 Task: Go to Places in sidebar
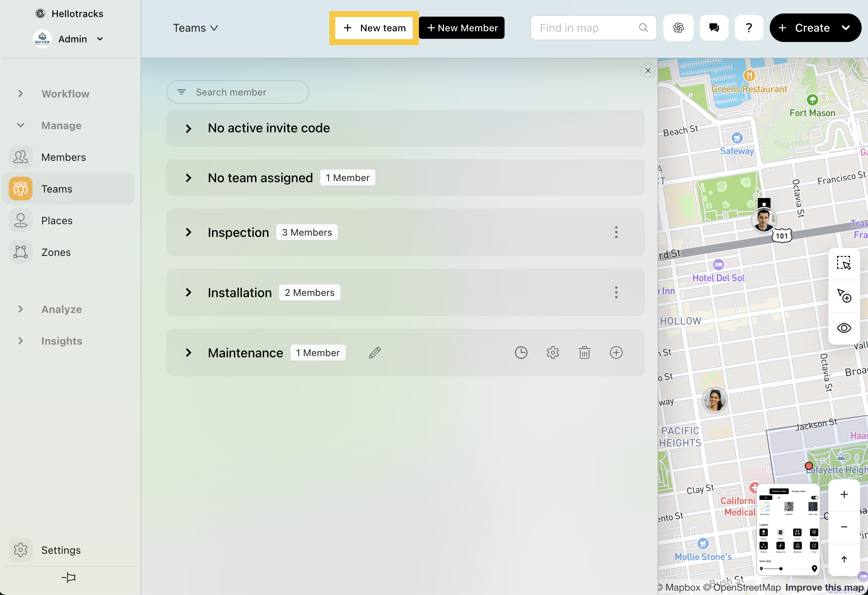(x=68, y=220)
